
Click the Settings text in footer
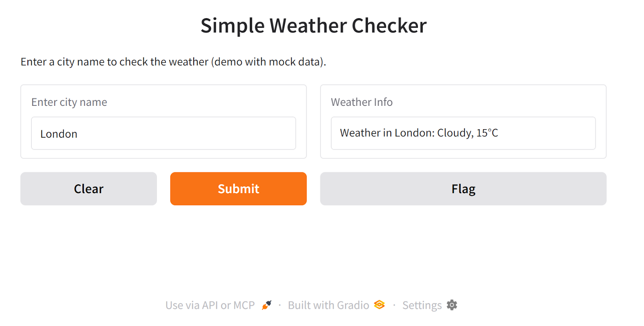(422, 305)
